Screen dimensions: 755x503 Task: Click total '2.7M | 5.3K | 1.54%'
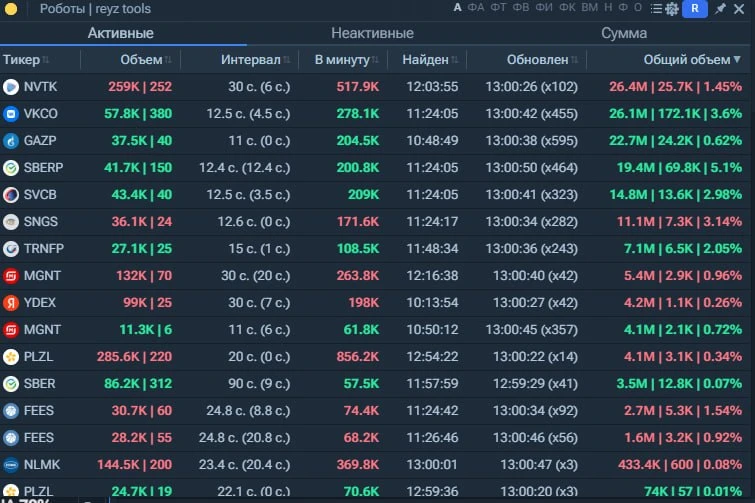coord(683,411)
